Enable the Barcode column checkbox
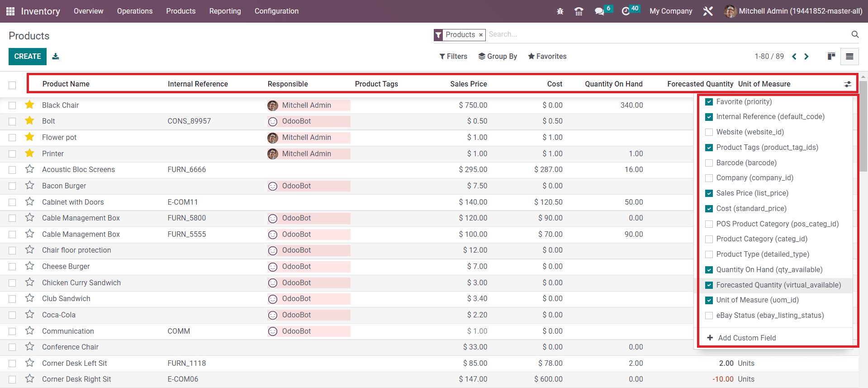Screen dimensions: 868x388 [709, 163]
